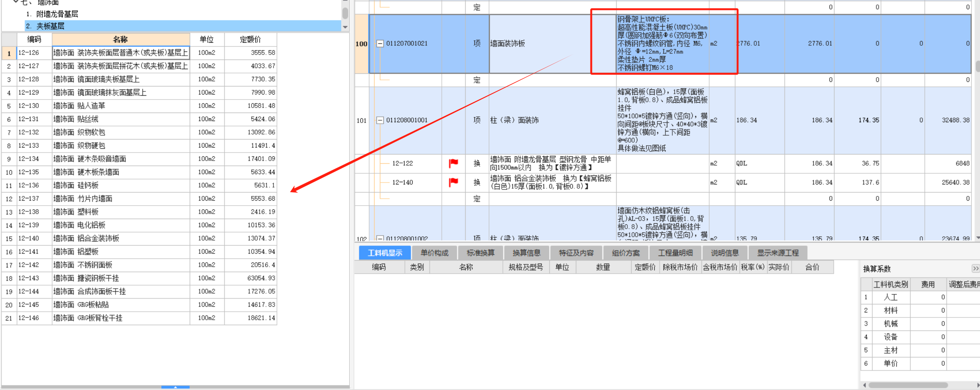Open the 工料机显示 tab

click(385, 253)
